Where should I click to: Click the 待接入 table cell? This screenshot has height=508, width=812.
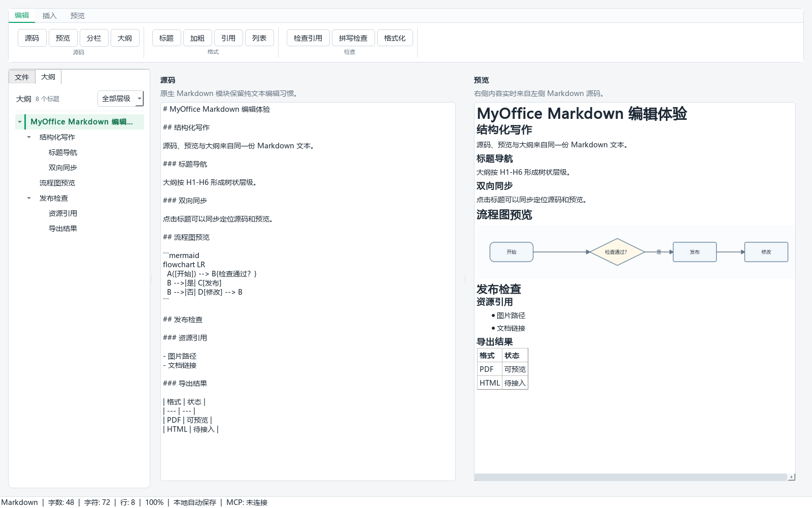coord(515,383)
